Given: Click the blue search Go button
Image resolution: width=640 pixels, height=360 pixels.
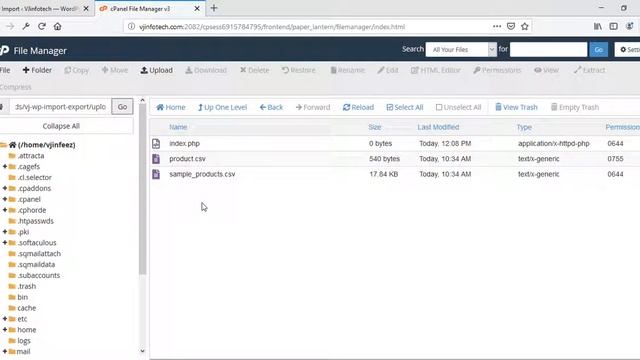Looking at the screenshot, I should coord(598,49).
